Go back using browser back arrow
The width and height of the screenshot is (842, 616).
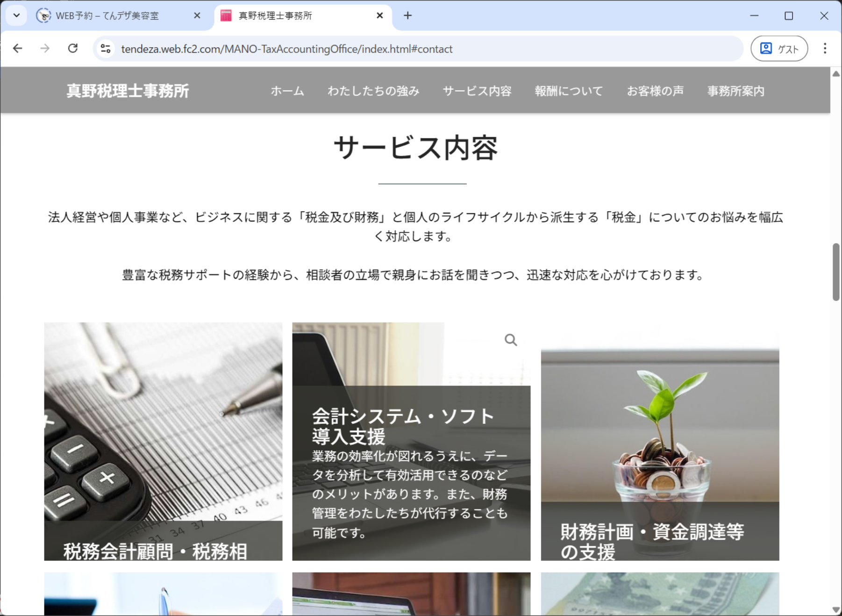(18, 49)
